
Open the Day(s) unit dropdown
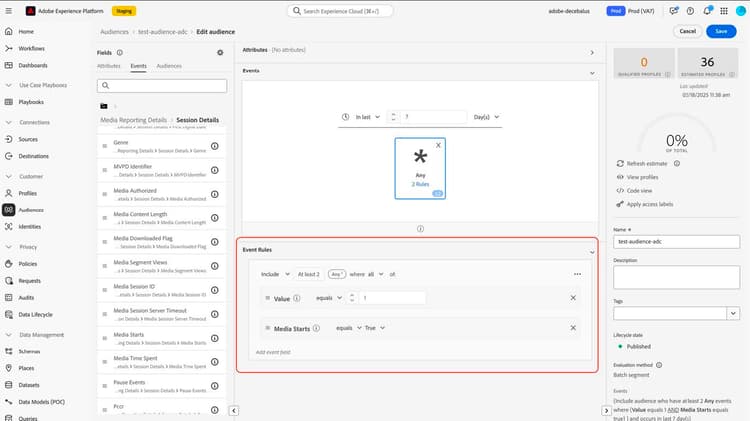pyautogui.click(x=486, y=117)
